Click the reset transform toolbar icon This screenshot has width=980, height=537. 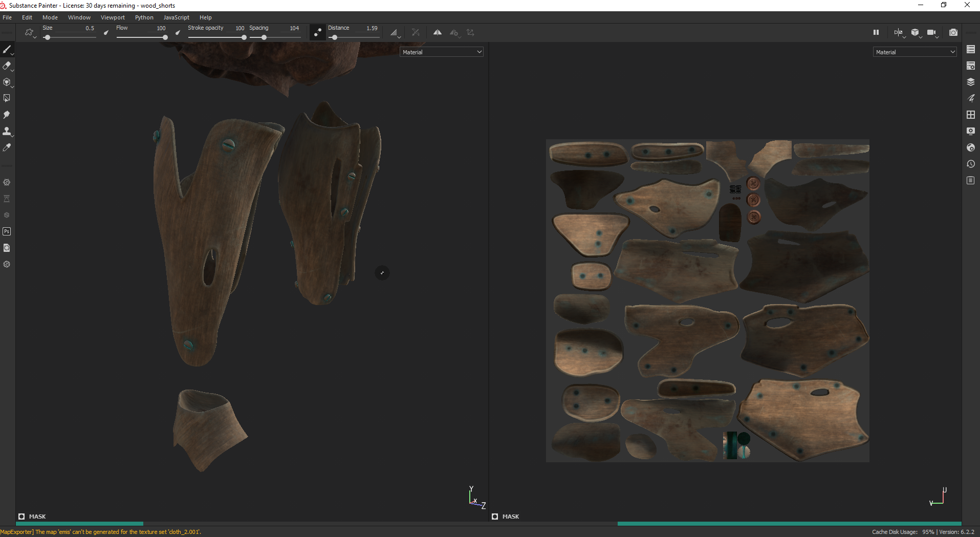471,32
